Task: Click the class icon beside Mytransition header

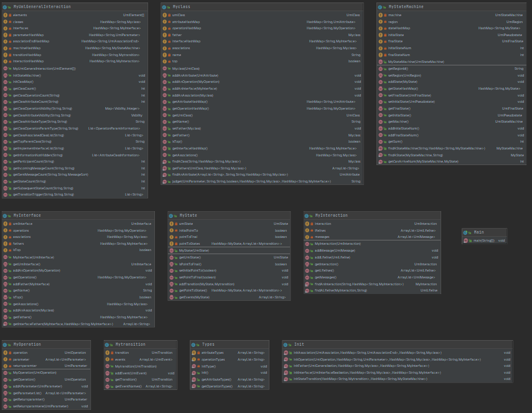Action: pyautogui.click(x=107, y=344)
